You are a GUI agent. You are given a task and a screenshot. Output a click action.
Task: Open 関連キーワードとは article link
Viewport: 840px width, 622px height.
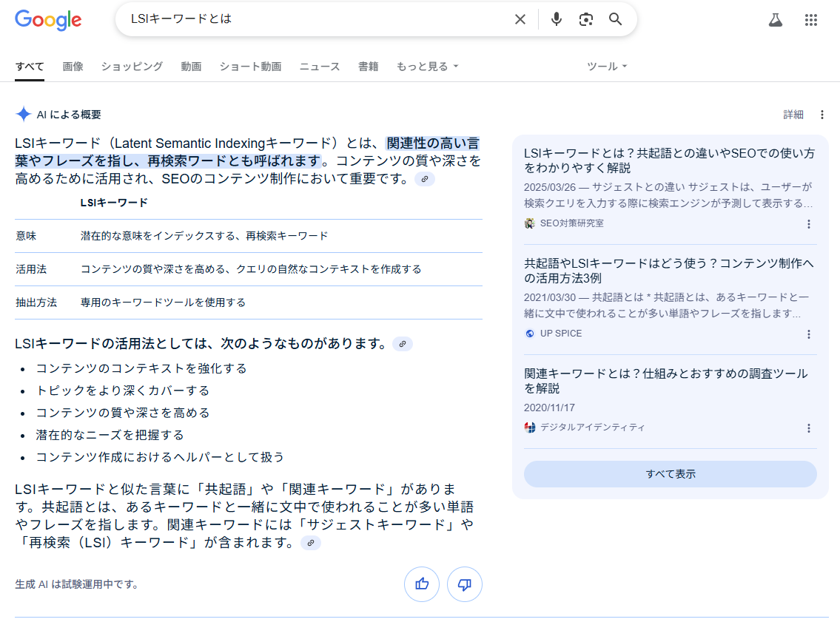[665, 381]
